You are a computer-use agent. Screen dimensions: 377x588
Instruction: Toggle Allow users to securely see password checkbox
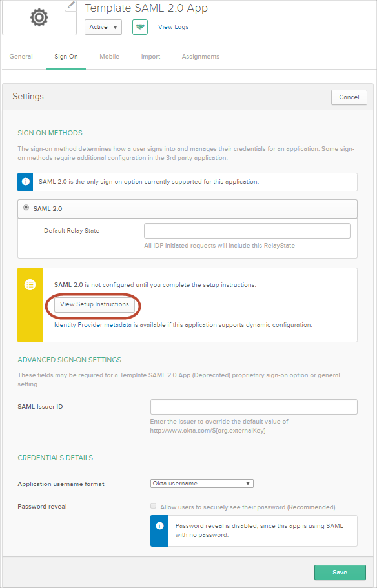(x=153, y=506)
